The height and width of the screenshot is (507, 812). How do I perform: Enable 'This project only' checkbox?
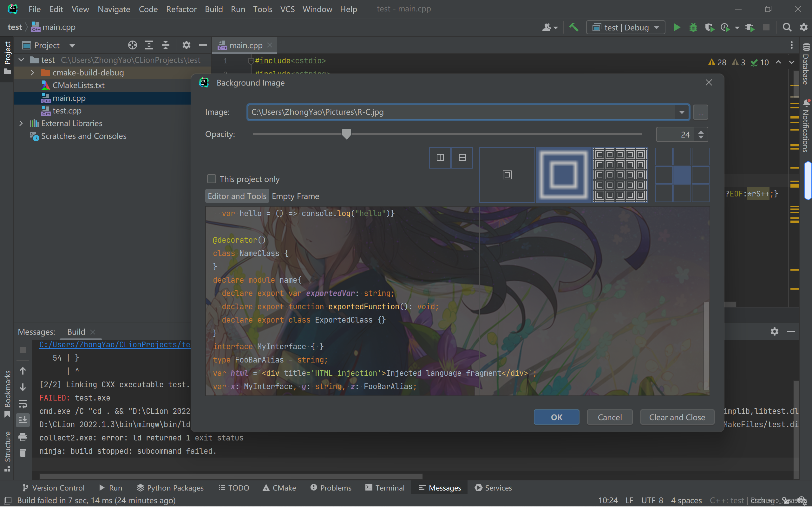point(211,179)
